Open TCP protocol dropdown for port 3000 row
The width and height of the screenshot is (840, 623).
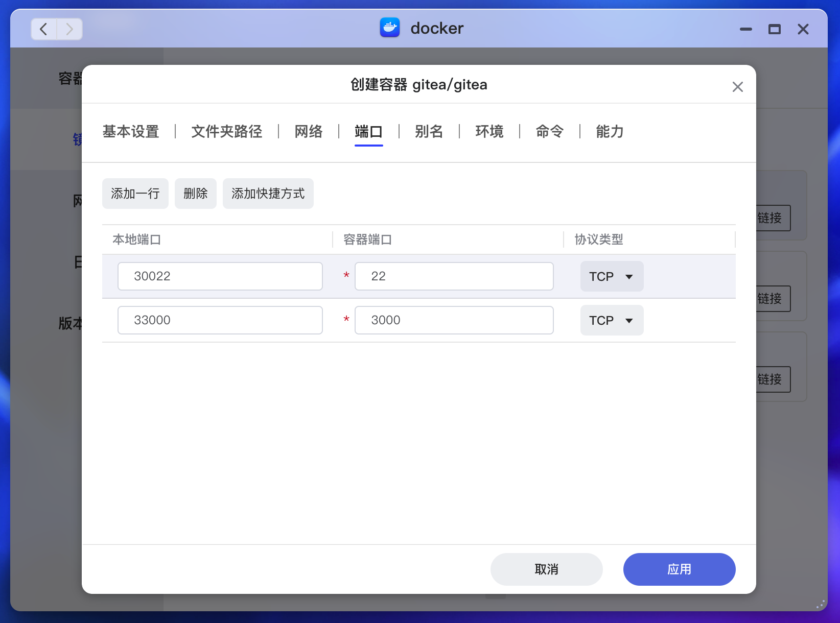pyautogui.click(x=612, y=320)
